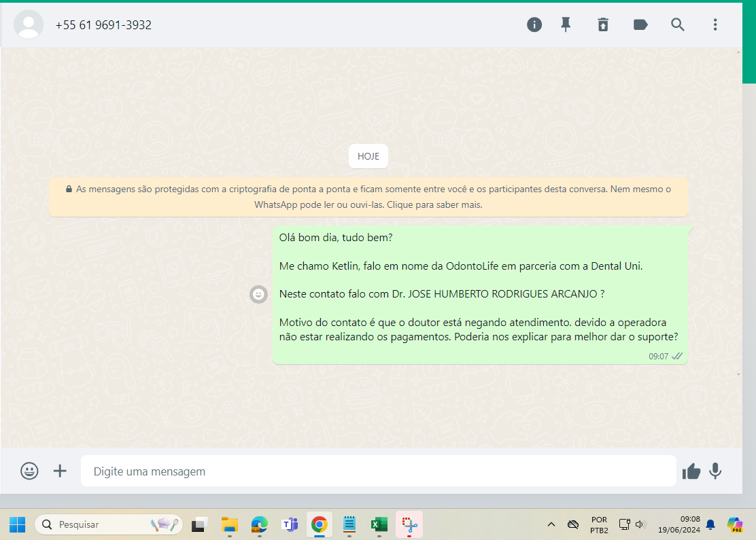React to message with the smiley icon
Image resolution: width=756 pixels, height=540 pixels.
(x=258, y=294)
